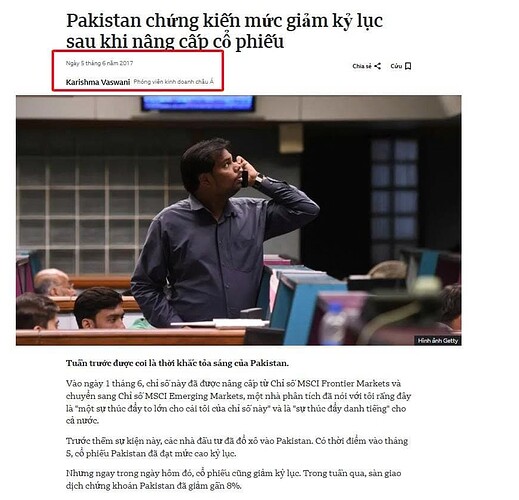Click the share icon next to Chia sẻ
Viewport: 519px width, 500px height.
[x=377, y=66]
